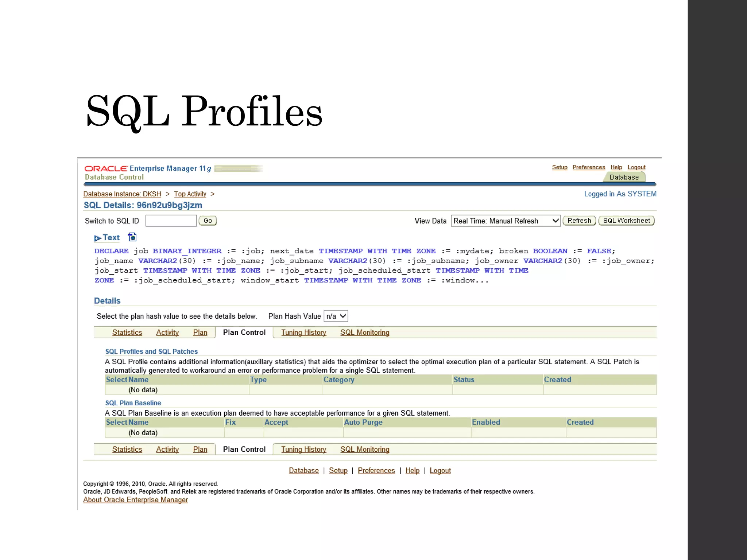Select the upper Plan Control tab

[x=244, y=332]
